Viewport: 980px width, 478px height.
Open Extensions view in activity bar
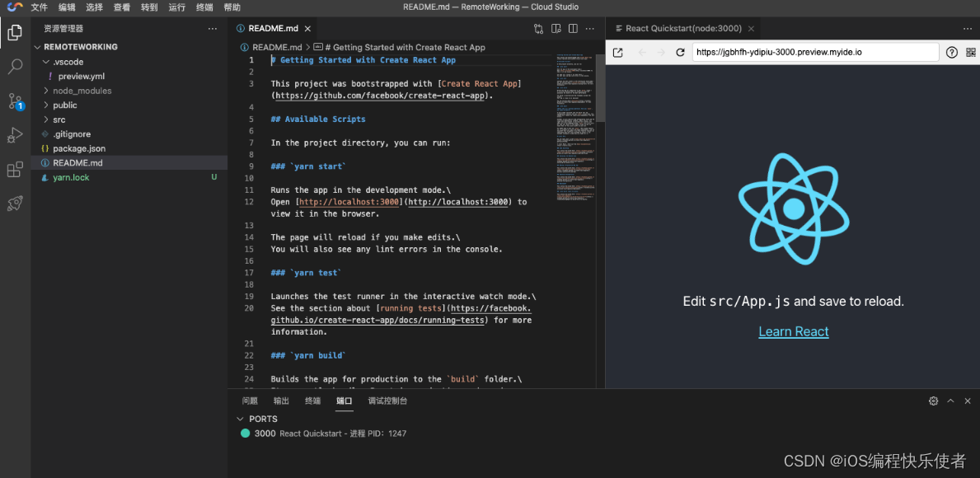[x=15, y=169]
